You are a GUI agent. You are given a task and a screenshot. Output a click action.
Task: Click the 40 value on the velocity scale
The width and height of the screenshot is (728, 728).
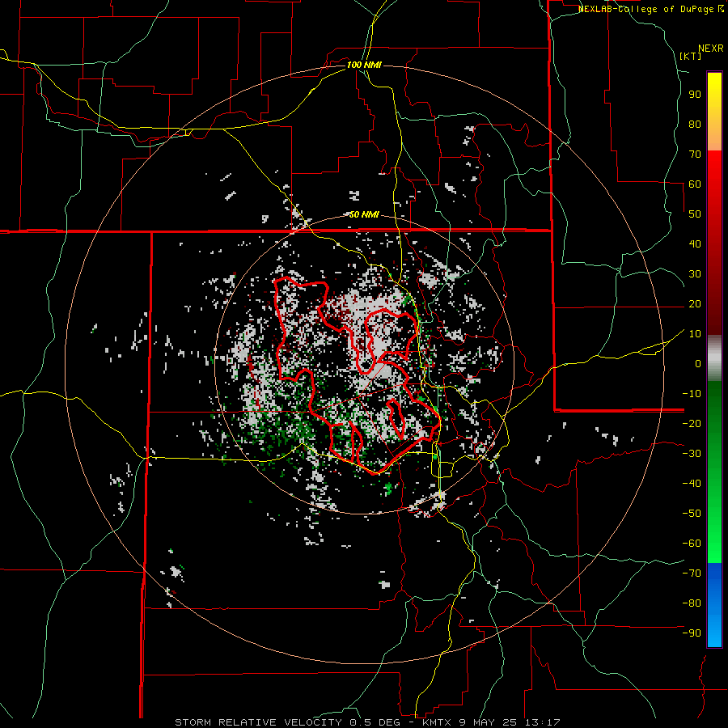[695, 243]
